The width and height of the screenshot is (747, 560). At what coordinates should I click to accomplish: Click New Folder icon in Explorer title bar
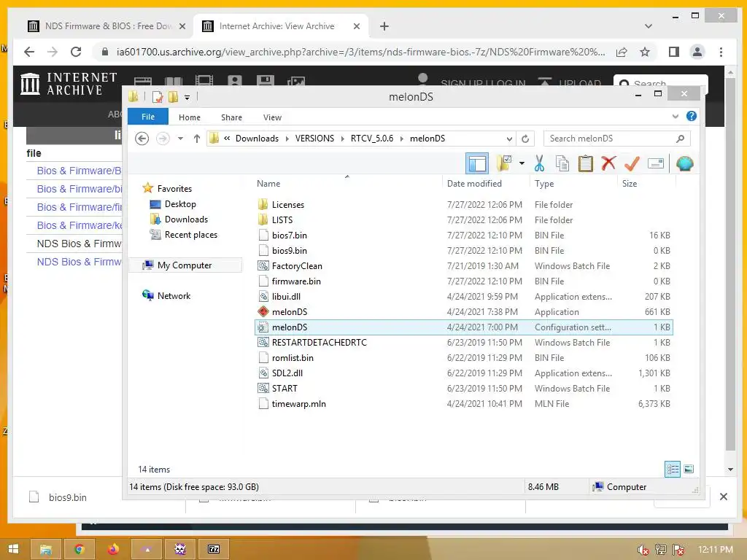(174, 97)
